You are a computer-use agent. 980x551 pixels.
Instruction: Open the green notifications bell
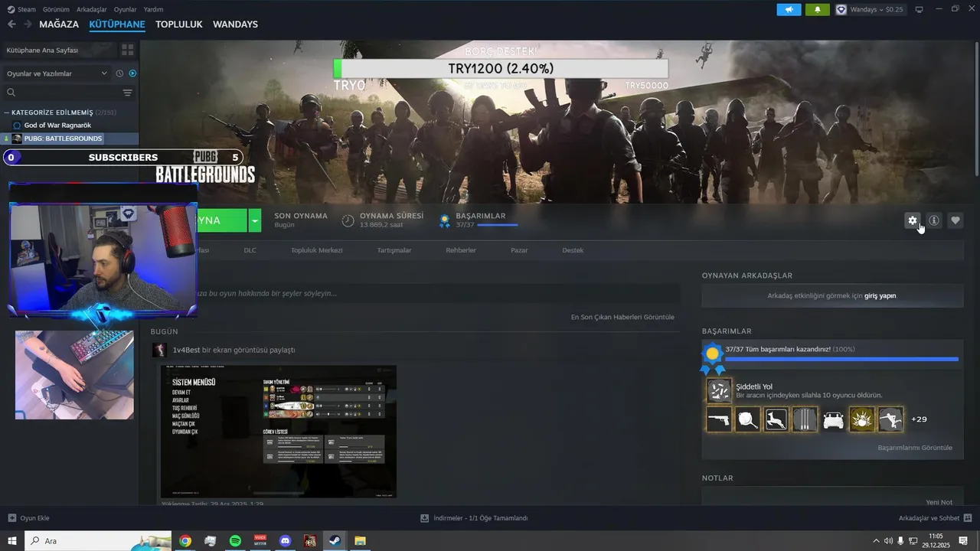point(818,9)
